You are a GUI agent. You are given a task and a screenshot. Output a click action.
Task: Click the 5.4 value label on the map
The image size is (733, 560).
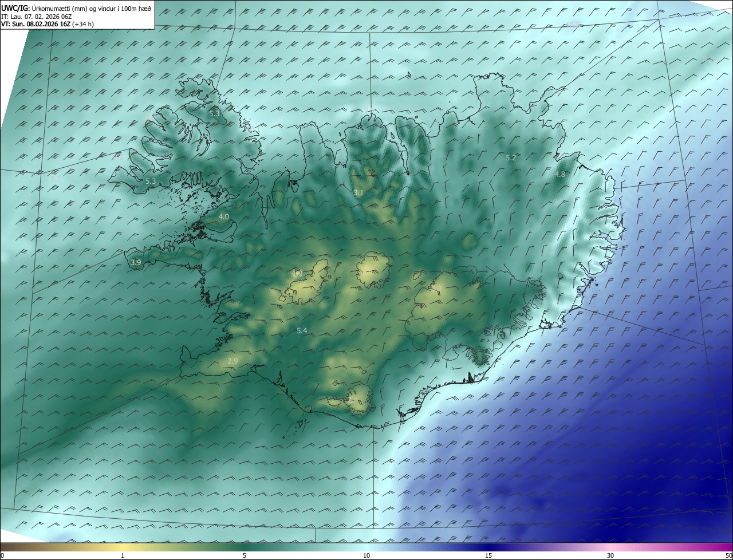302,331
